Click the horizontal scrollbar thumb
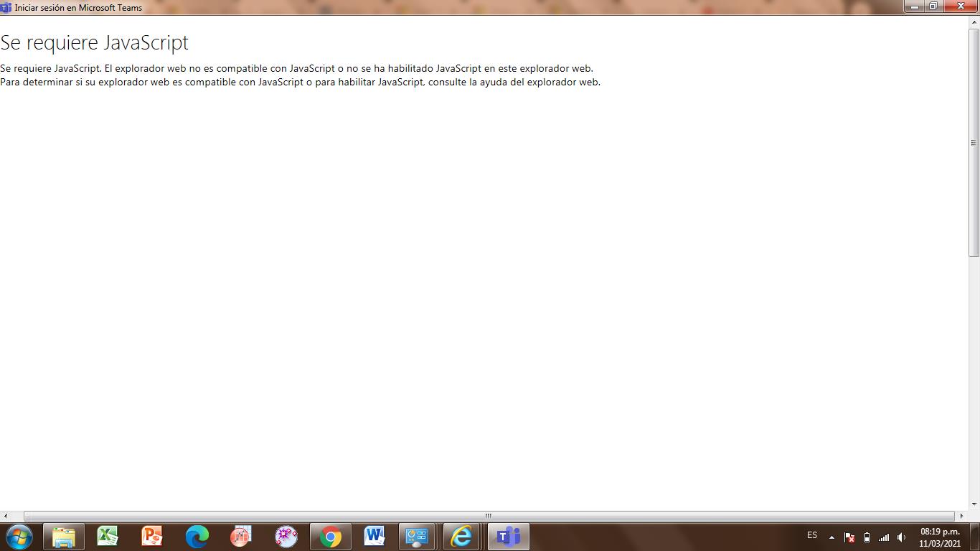980x551 pixels. click(x=489, y=516)
